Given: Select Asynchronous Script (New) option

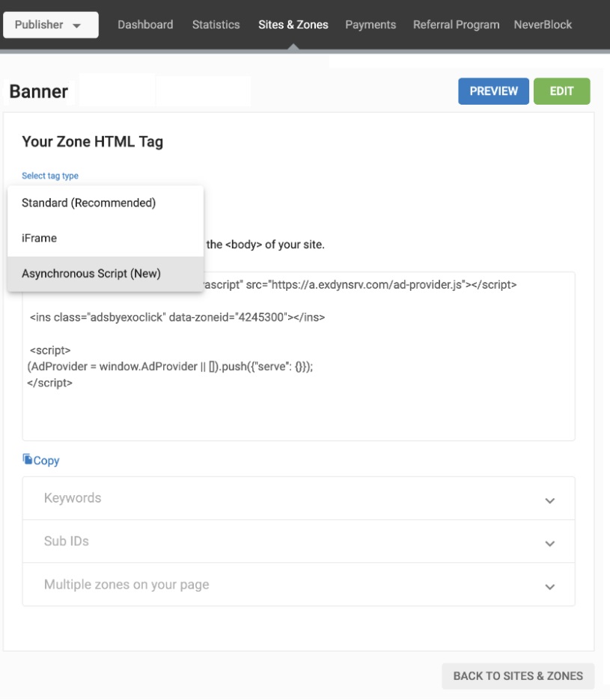Looking at the screenshot, I should (x=106, y=274).
